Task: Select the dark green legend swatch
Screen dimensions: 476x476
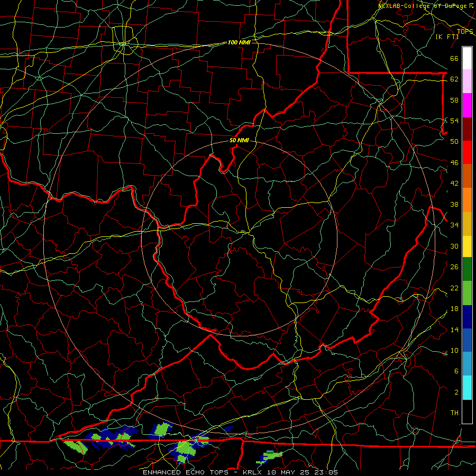Action: point(467,269)
